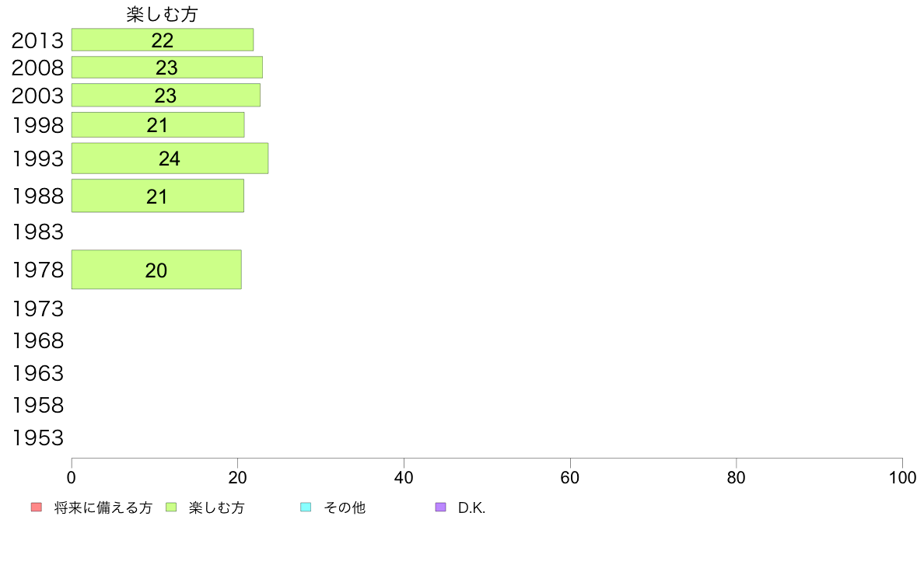Click the 100 axis tick label

902,478
